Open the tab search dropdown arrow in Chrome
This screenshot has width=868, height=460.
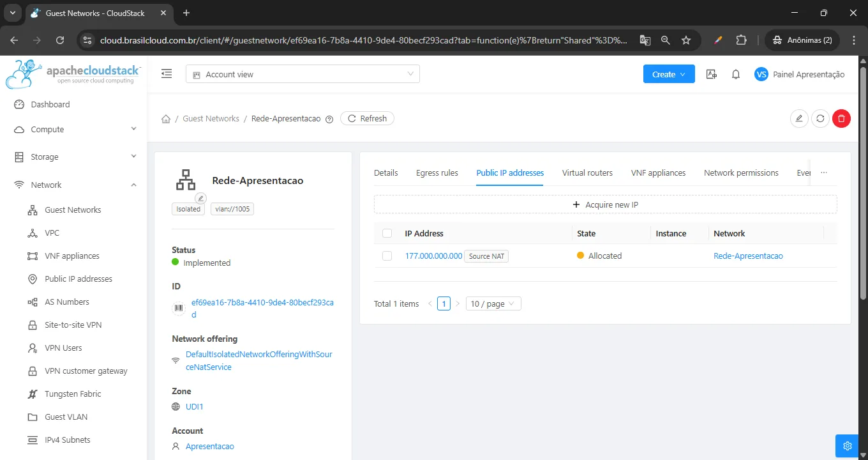tap(12, 13)
